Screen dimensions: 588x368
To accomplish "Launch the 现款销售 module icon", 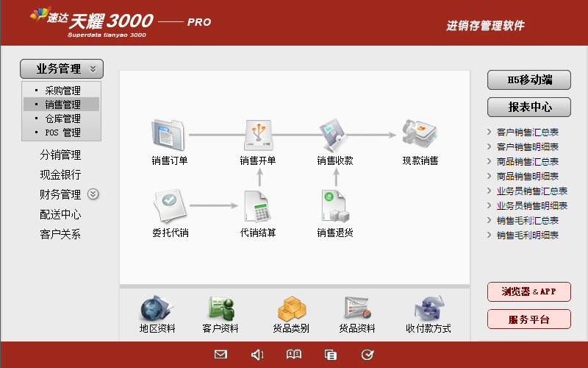I will pyautogui.click(x=420, y=135).
